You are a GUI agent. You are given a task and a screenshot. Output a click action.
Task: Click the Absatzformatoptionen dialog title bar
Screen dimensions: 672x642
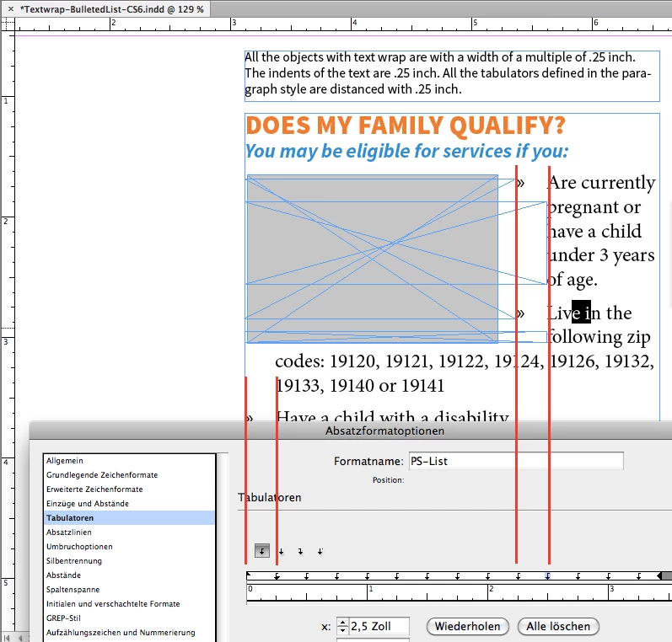[x=351, y=431]
